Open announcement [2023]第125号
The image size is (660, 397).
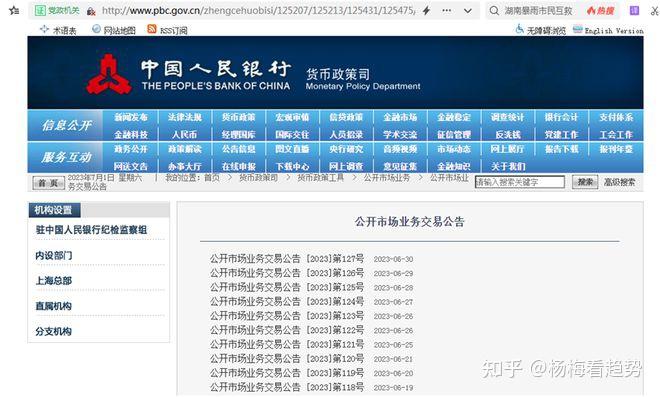click(x=287, y=287)
